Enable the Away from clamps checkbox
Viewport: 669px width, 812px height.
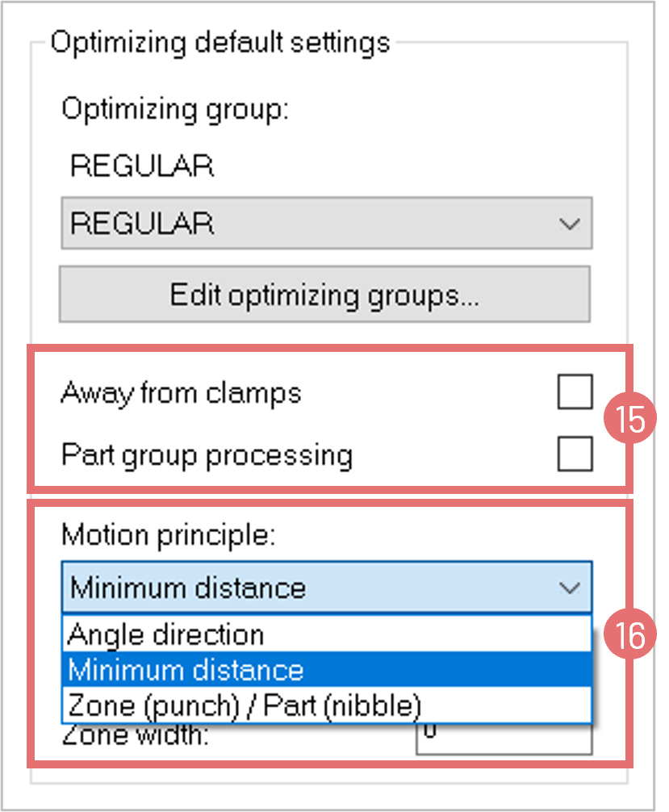(575, 392)
